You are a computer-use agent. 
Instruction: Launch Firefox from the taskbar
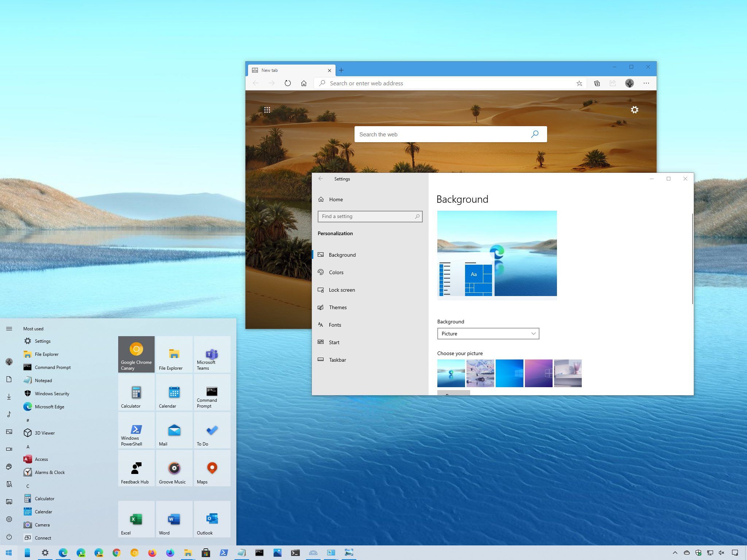click(x=152, y=552)
